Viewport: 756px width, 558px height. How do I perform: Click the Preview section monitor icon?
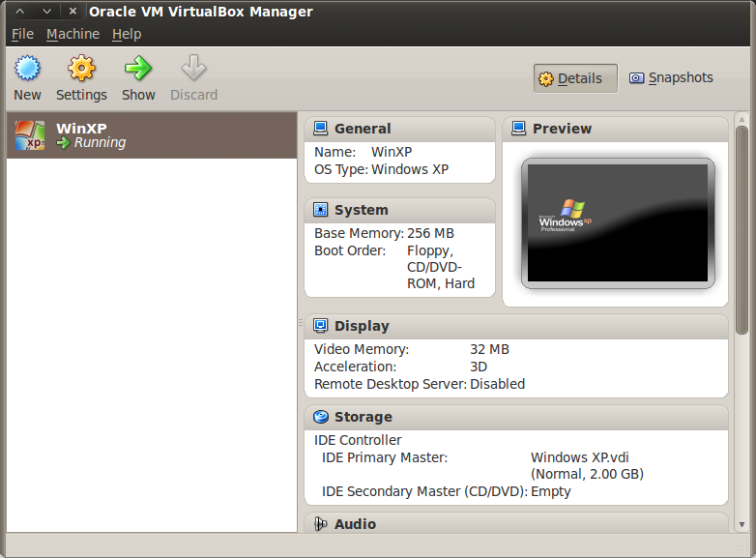click(519, 129)
